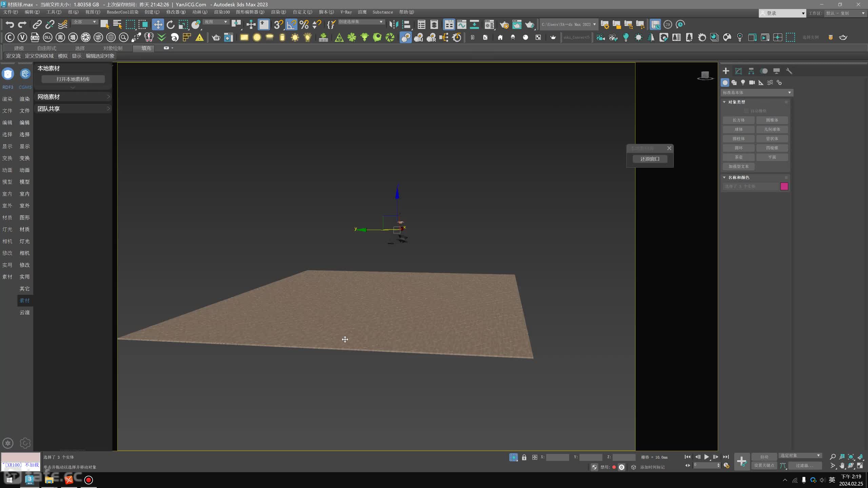Click the 打开本地素材库 button
The height and width of the screenshot is (488, 868).
pyautogui.click(x=73, y=79)
